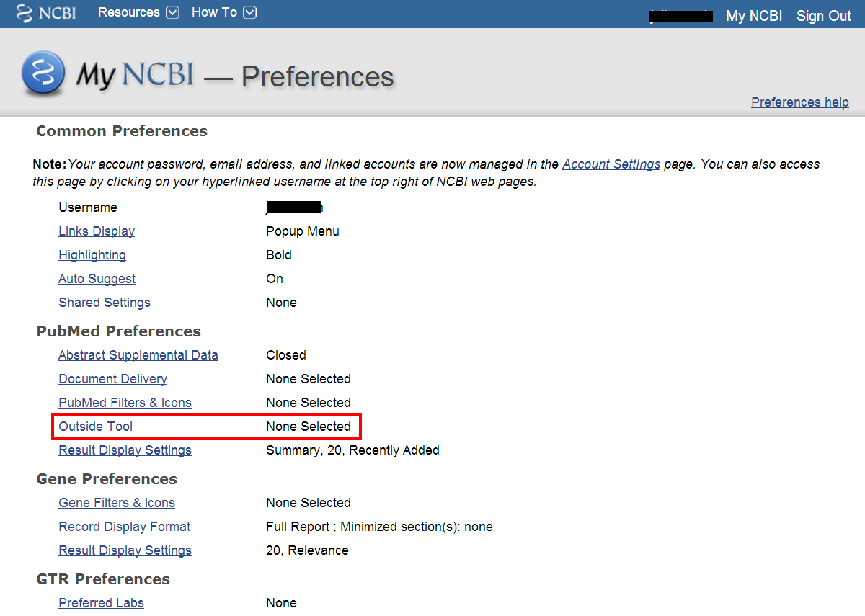
Task: Expand the How To dropdown arrow
Action: (x=249, y=12)
